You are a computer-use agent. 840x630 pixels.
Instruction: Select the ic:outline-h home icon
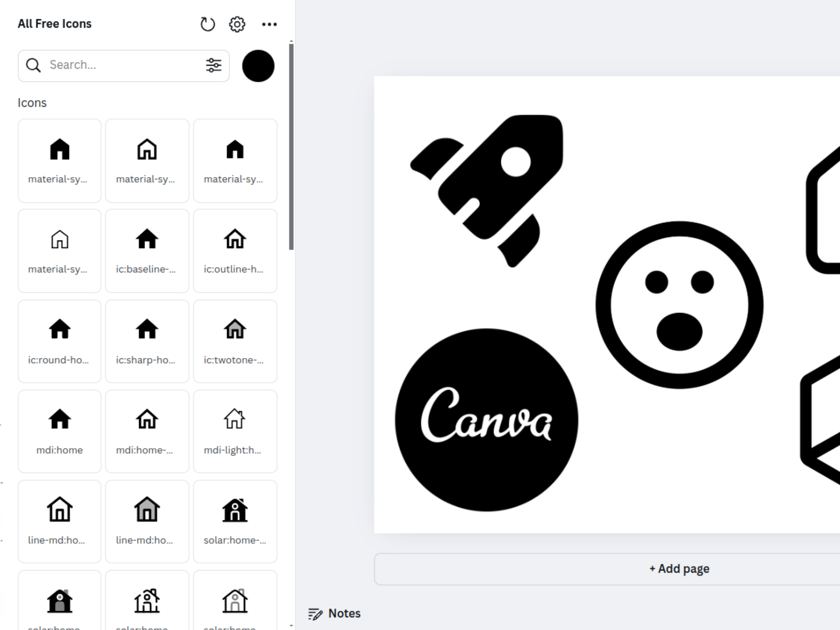(235, 251)
